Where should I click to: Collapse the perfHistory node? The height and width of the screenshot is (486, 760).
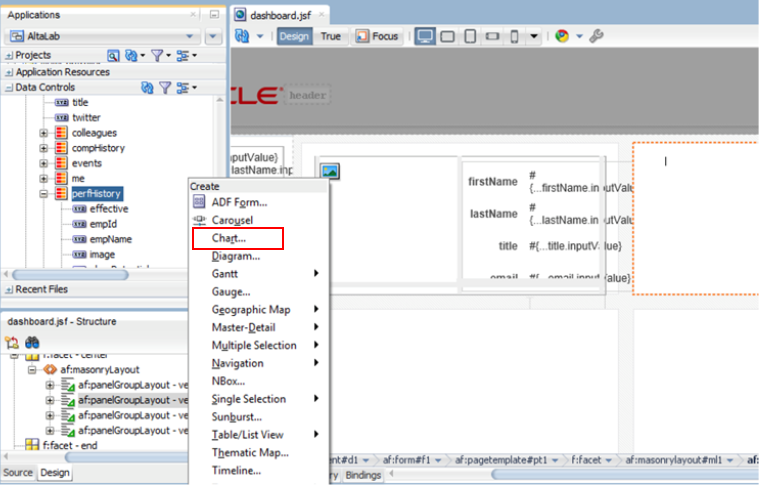(44, 194)
